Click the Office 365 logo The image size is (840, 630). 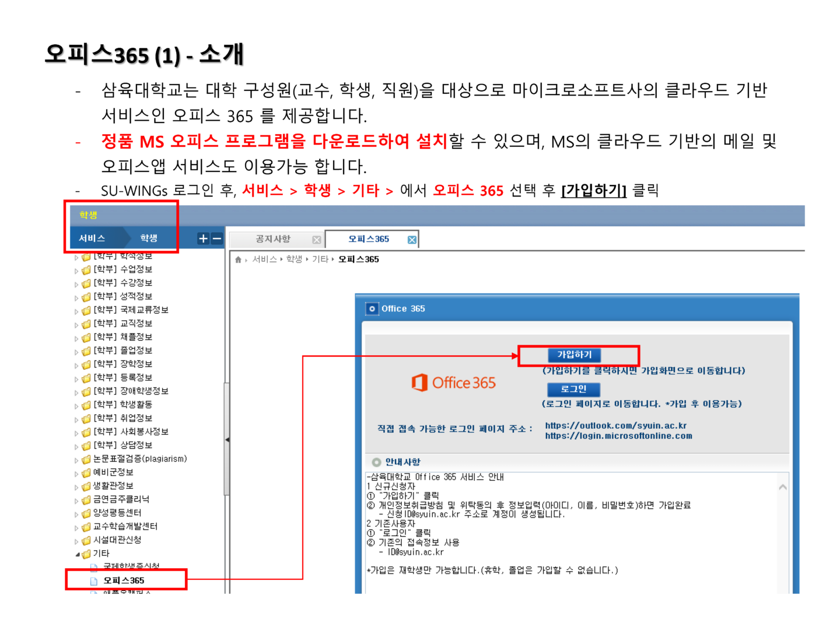point(455,382)
